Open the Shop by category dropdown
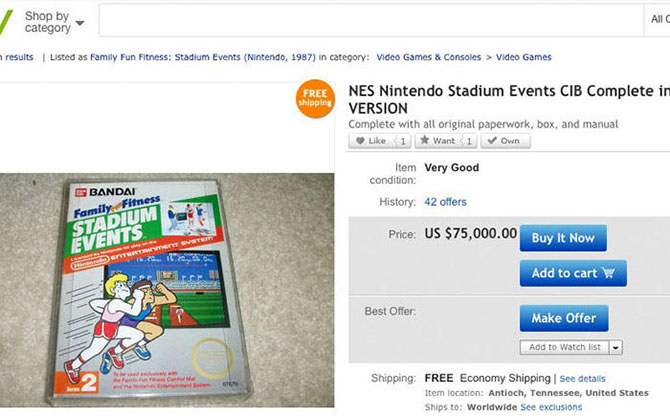The height and width of the screenshot is (416, 670). coord(54,22)
